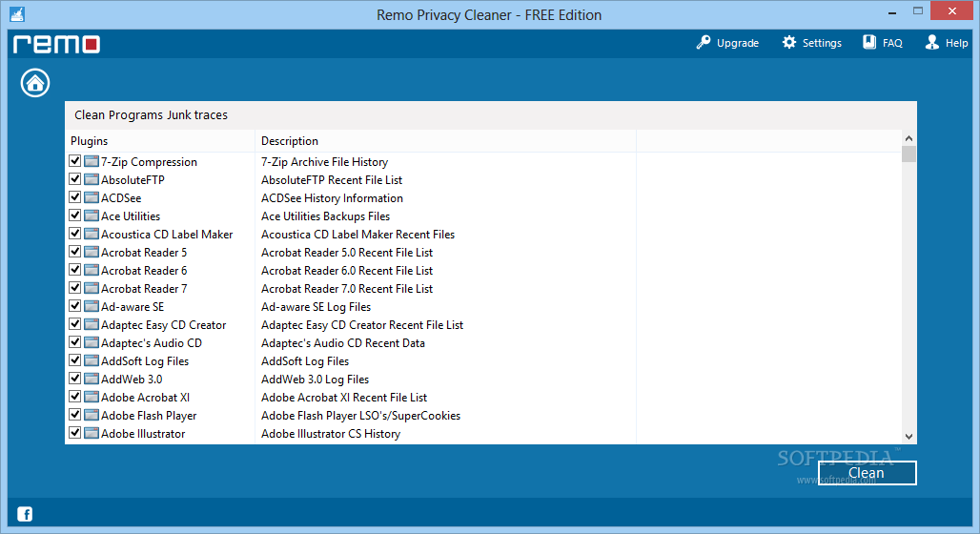Viewport: 980px width, 534px height.
Task: Click the book icon next to FAQ
Action: 869,43
